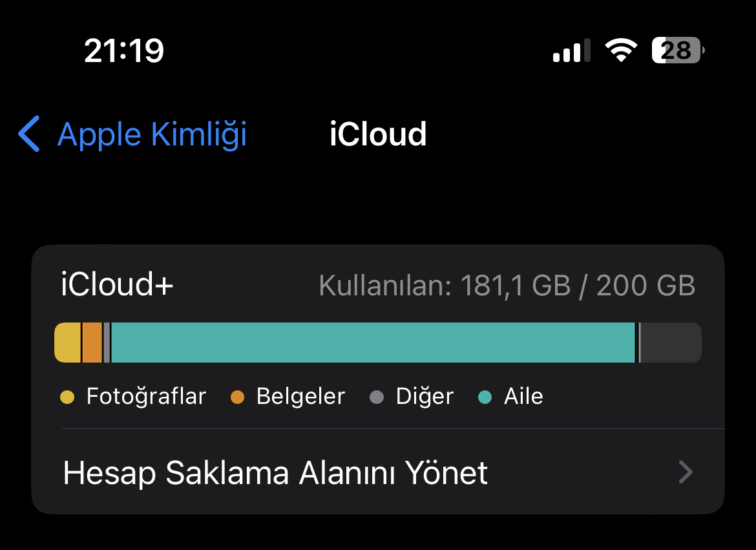
Task: Tap the teal Aile legend dot
Action: point(485,397)
